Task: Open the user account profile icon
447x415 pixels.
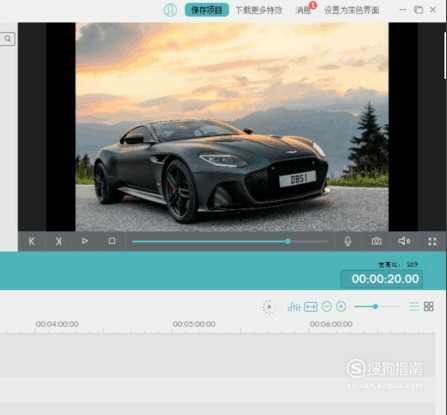Action: click(170, 10)
